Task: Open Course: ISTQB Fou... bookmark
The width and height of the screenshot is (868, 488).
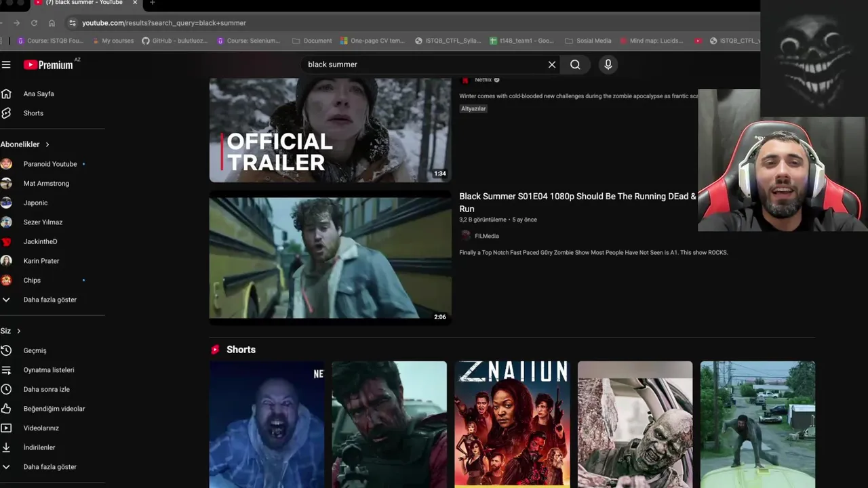Action: pyautogui.click(x=50, y=41)
